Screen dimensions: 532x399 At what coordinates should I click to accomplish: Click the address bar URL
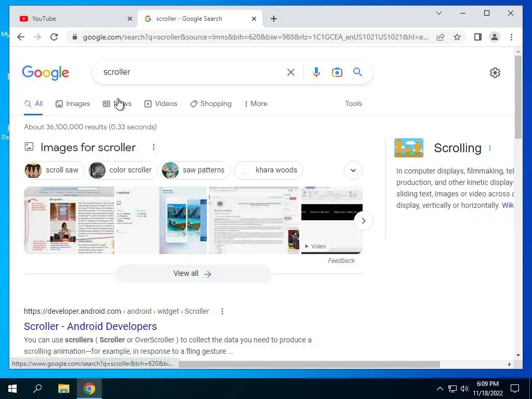(x=255, y=37)
